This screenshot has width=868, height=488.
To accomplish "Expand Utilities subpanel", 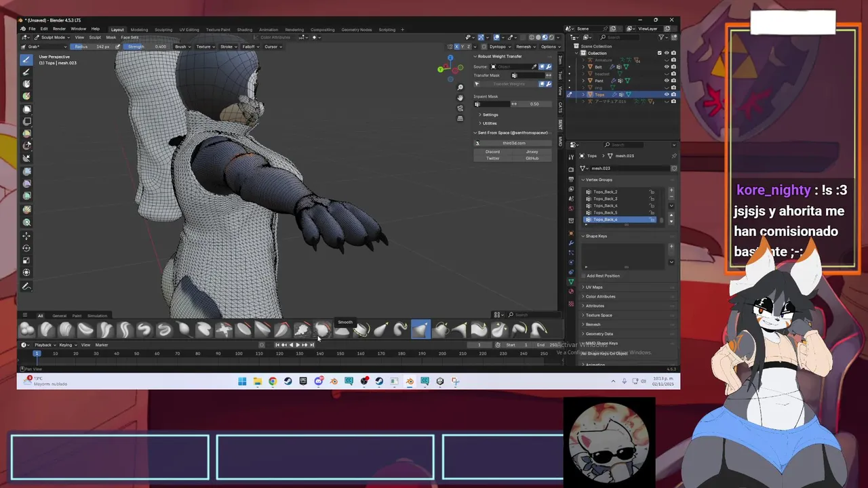I will pos(488,123).
